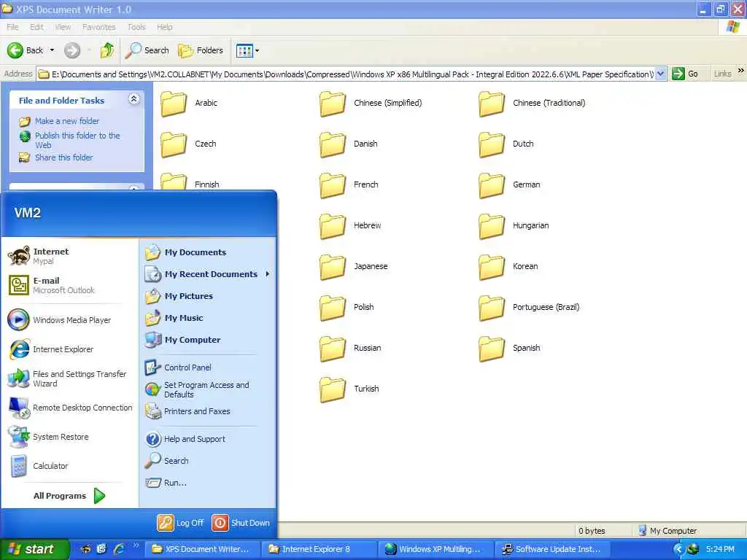Open Calculator from Start menu
747x560 pixels.
(70, 466)
